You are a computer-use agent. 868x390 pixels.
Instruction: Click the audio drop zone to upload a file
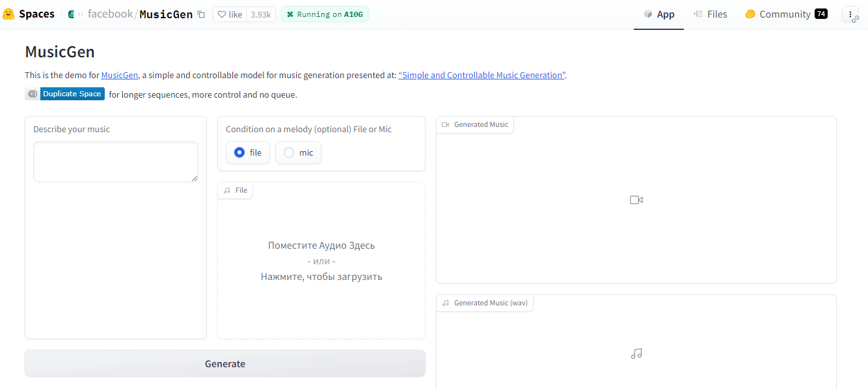click(x=321, y=261)
